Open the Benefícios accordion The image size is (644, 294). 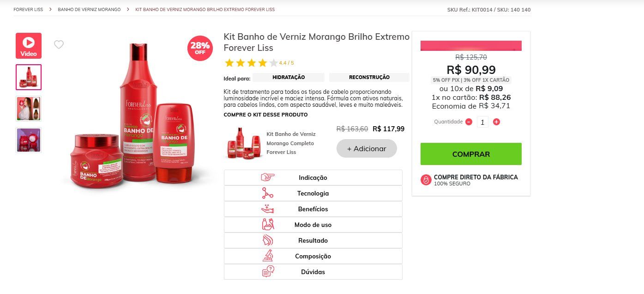(x=313, y=209)
